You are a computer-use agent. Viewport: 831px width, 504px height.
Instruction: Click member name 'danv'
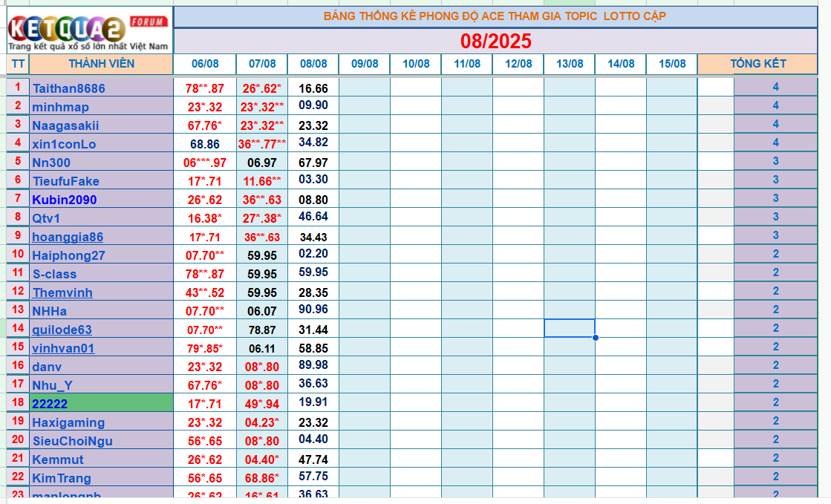pos(47,367)
